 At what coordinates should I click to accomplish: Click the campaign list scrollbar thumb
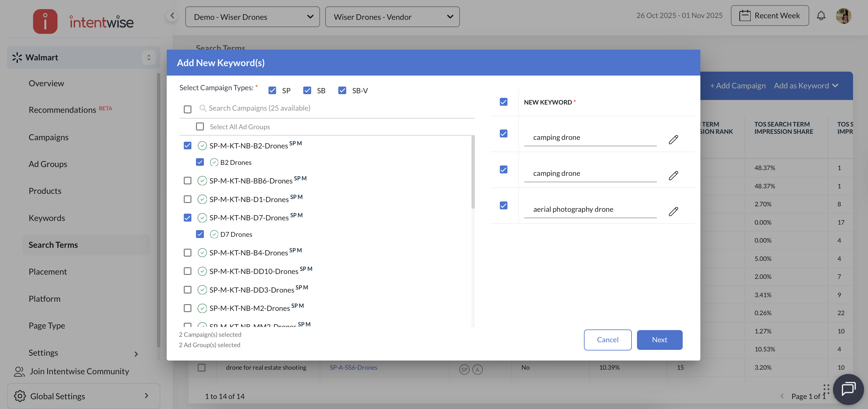click(x=473, y=172)
